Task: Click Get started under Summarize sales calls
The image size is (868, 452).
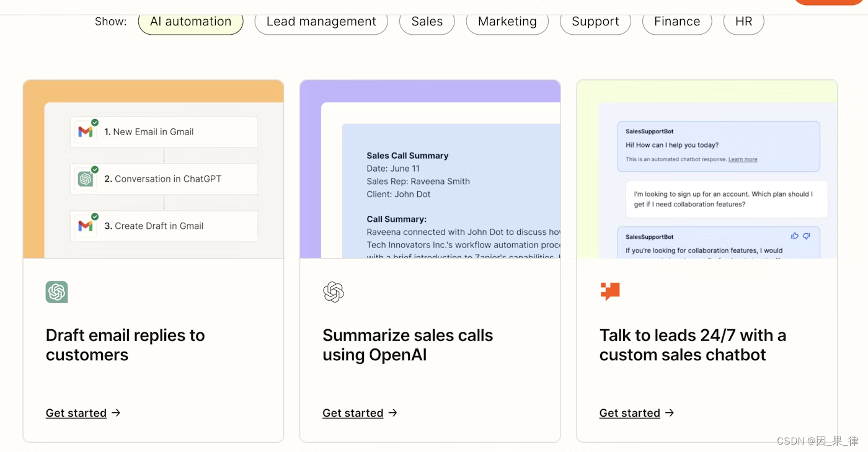Action: (353, 413)
